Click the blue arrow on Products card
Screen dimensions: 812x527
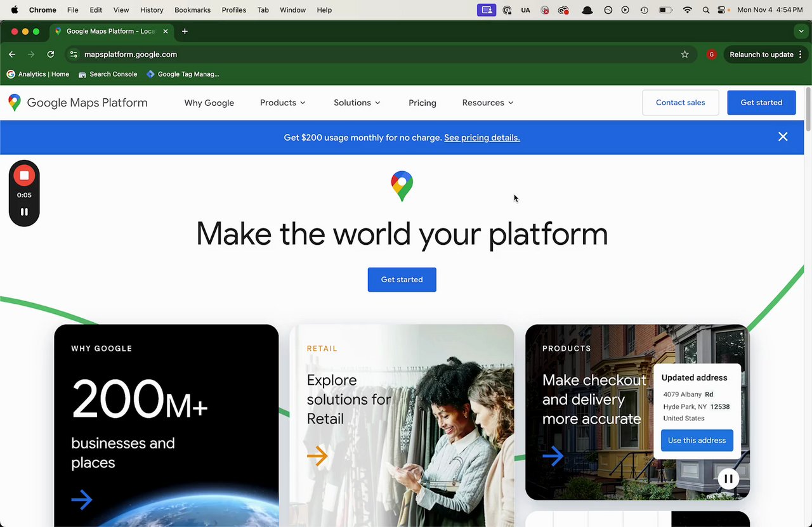[x=553, y=455]
